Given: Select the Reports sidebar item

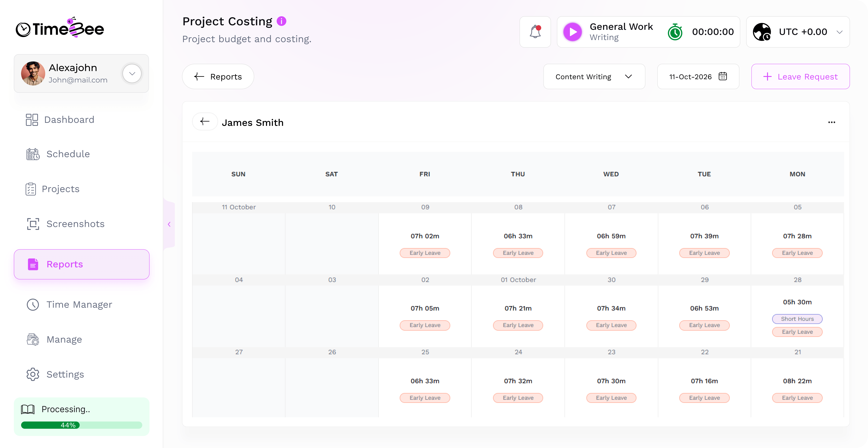Looking at the screenshot, I should (x=81, y=264).
